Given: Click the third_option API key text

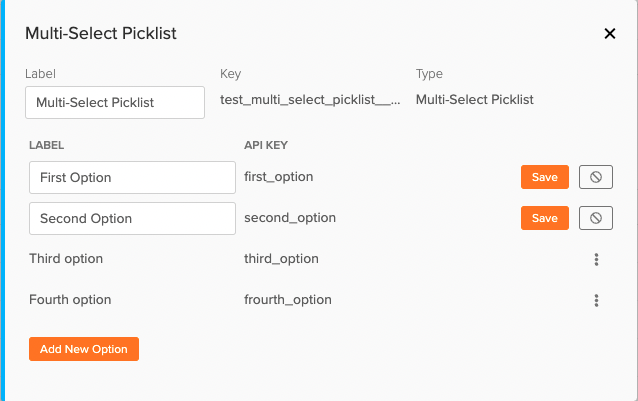Looking at the screenshot, I should point(281,259).
